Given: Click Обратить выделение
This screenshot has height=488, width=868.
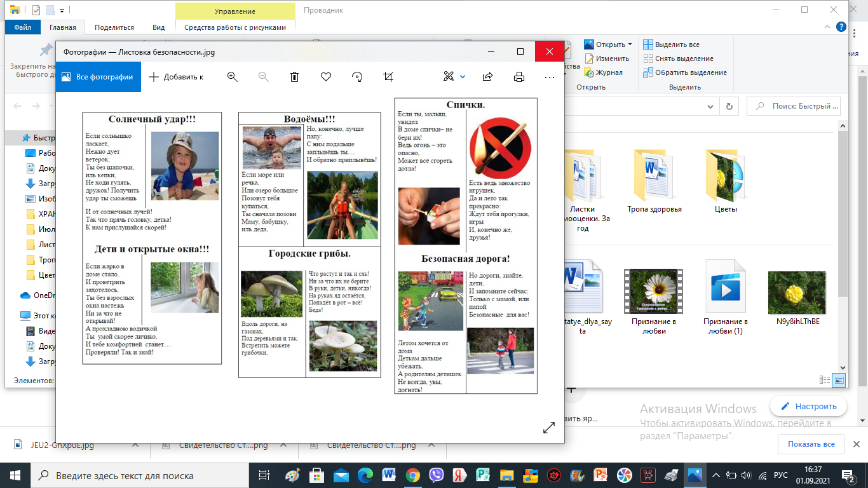Looking at the screenshot, I should tap(685, 72).
